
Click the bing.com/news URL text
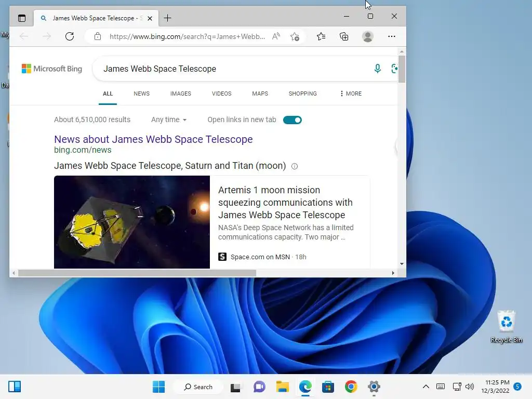83,150
